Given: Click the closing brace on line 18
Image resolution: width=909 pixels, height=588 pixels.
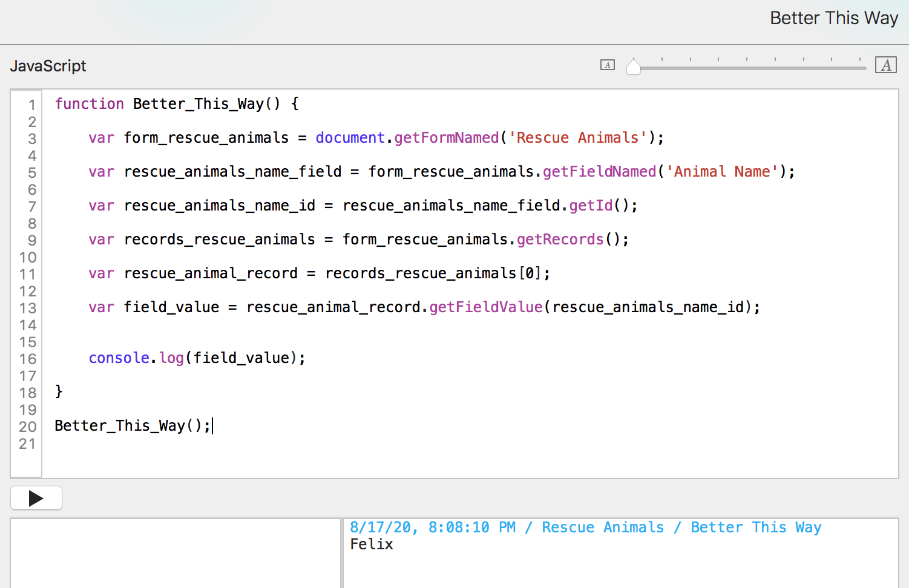Looking at the screenshot, I should [x=59, y=391].
